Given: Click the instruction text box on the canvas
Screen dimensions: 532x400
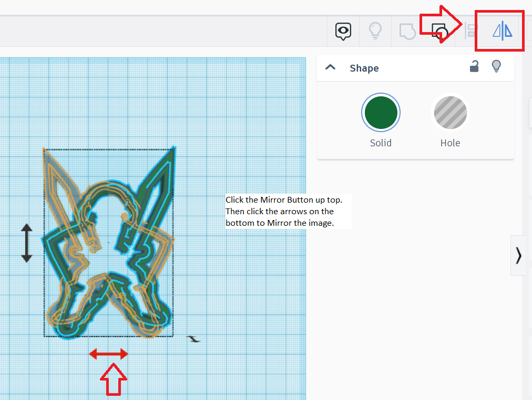Looking at the screenshot, I should (x=288, y=211).
